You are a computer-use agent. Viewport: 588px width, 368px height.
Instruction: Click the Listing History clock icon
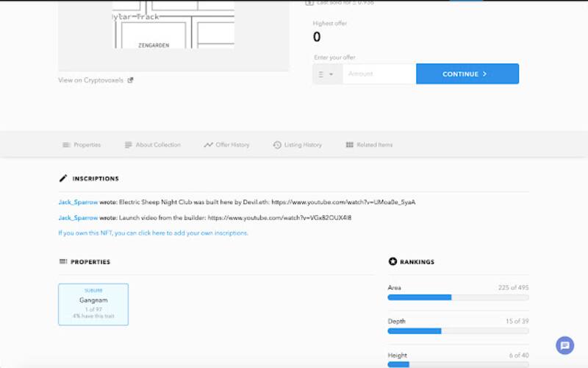click(277, 145)
